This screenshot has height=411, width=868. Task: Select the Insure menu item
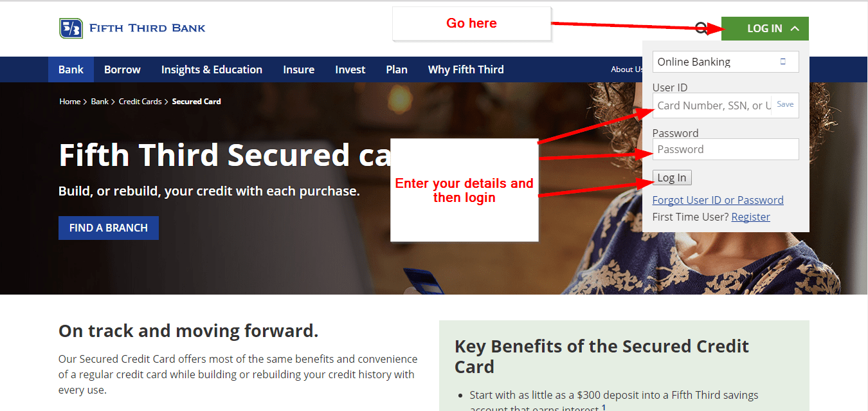299,69
